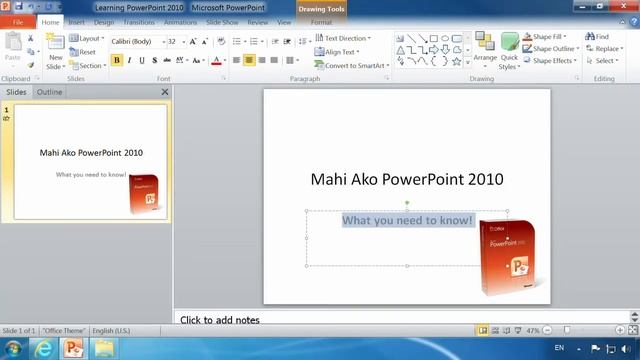Decrease font size with the Shrink Font icon
Screen dimensions: 640x360
tap(205, 42)
